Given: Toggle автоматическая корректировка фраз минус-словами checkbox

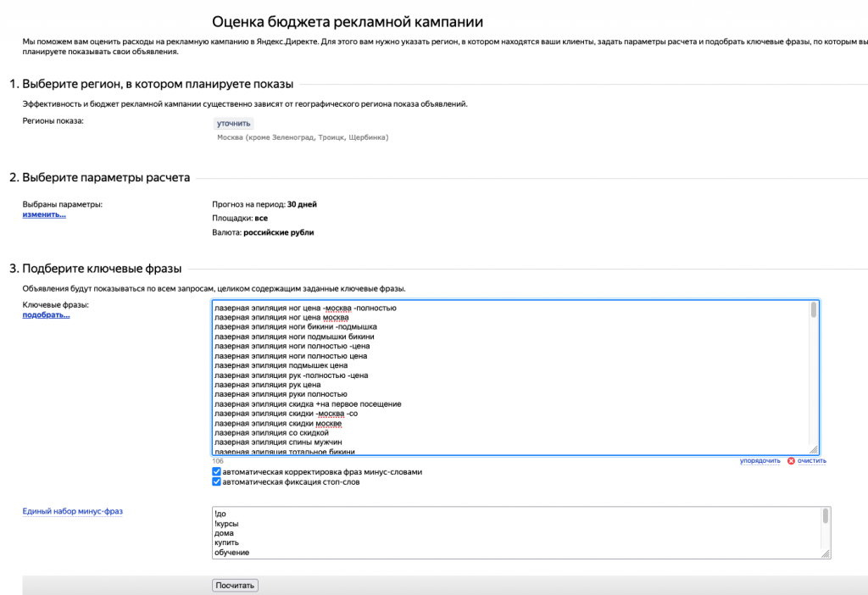Looking at the screenshot, I should click(x=216, y=471).
